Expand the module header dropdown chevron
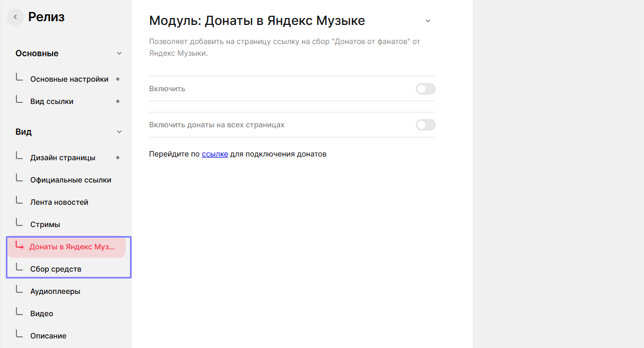 point(428,21)
